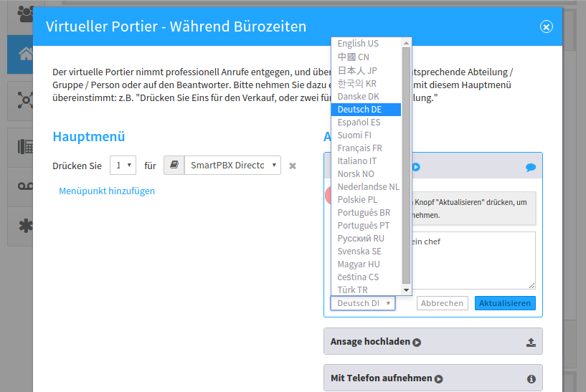Close the Virtueller Portier dialog
Image resolution: width=586 pixels, height=392 pixels.
pos(547,27)
